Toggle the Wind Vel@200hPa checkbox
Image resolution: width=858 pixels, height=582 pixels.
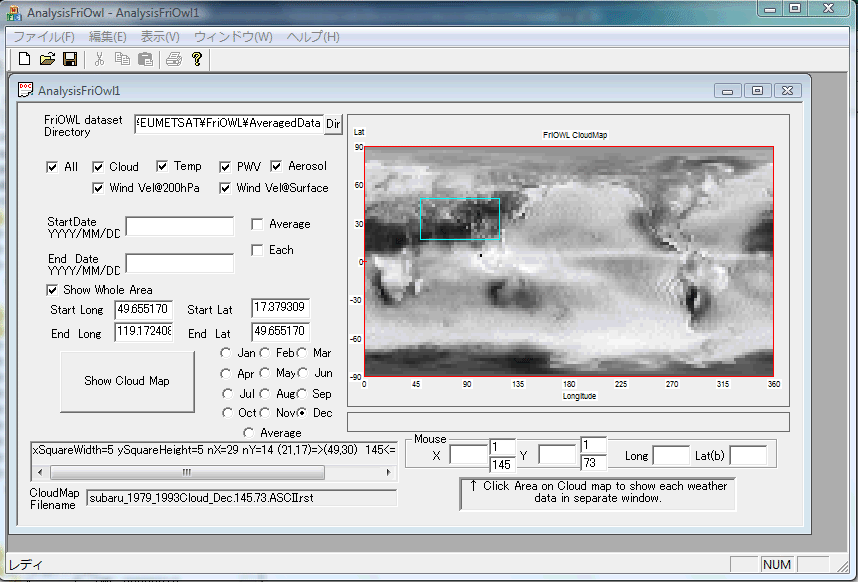pyautogui.click(x=99, y=188)
